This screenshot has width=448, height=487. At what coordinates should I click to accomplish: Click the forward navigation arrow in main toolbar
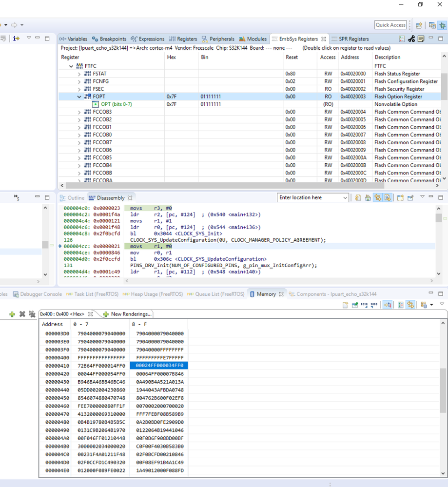(14, 25)
